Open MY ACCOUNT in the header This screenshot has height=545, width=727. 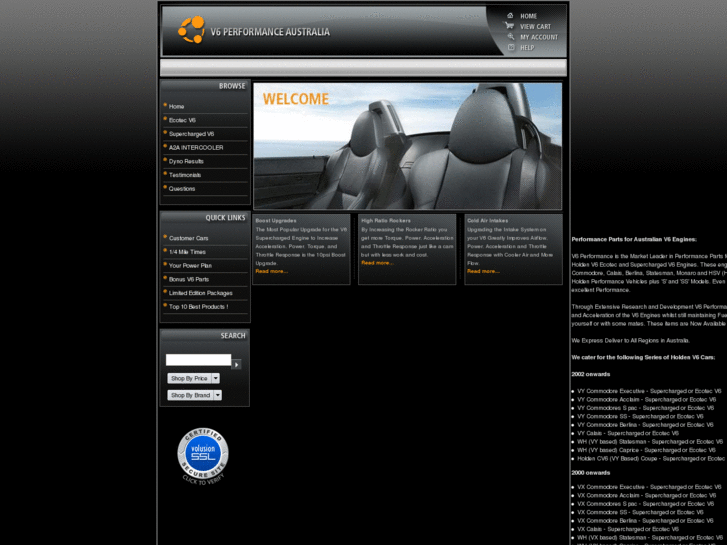[539, 37]
